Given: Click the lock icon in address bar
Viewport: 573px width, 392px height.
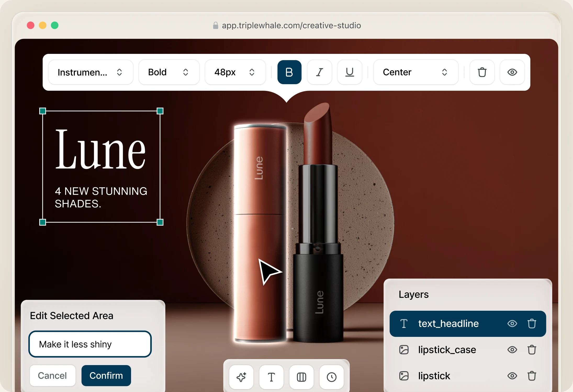Looking at the screenshot, I should [216, 25].
